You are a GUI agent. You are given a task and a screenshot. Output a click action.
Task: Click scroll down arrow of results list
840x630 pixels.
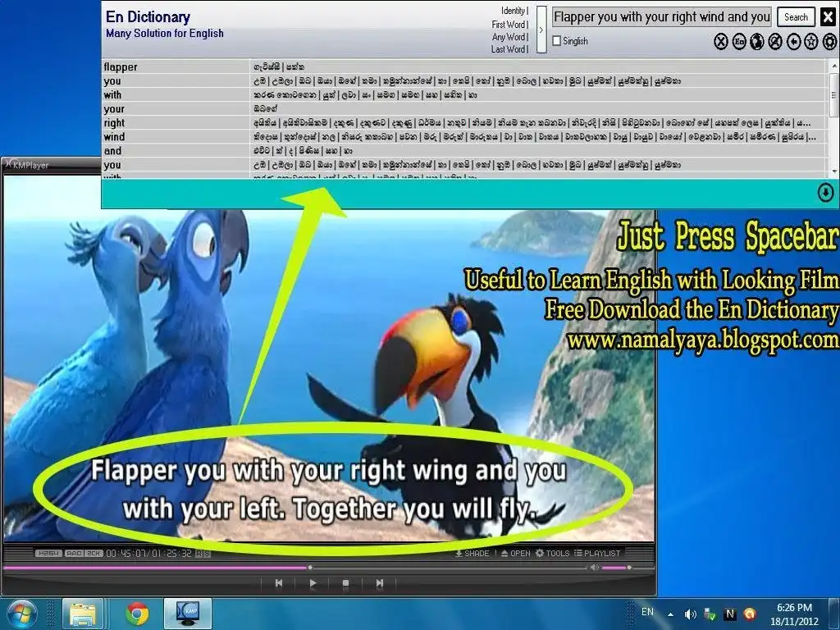833,171
